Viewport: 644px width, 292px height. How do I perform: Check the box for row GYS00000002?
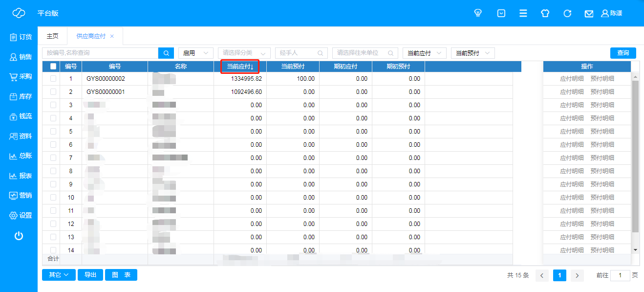pos(53,79)
